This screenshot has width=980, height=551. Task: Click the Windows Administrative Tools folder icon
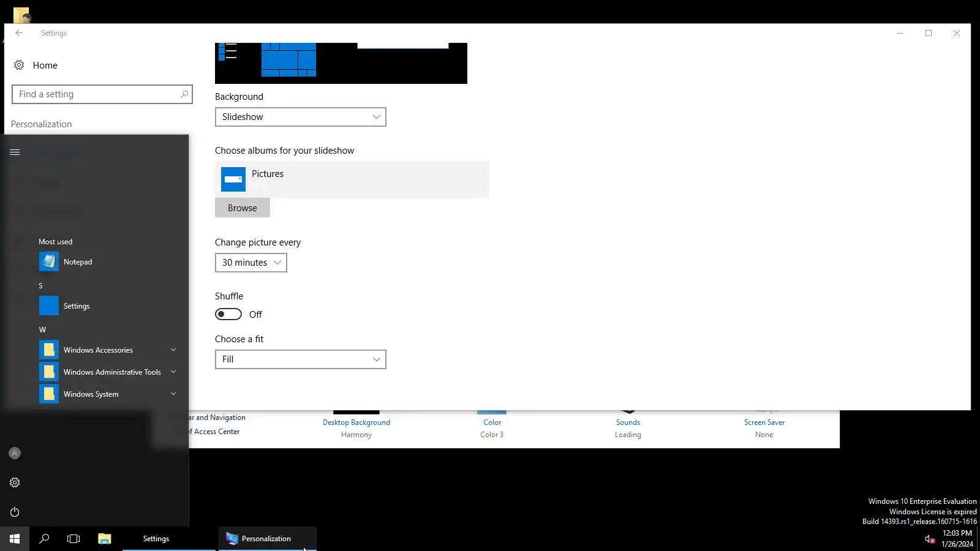coord(49,372)
